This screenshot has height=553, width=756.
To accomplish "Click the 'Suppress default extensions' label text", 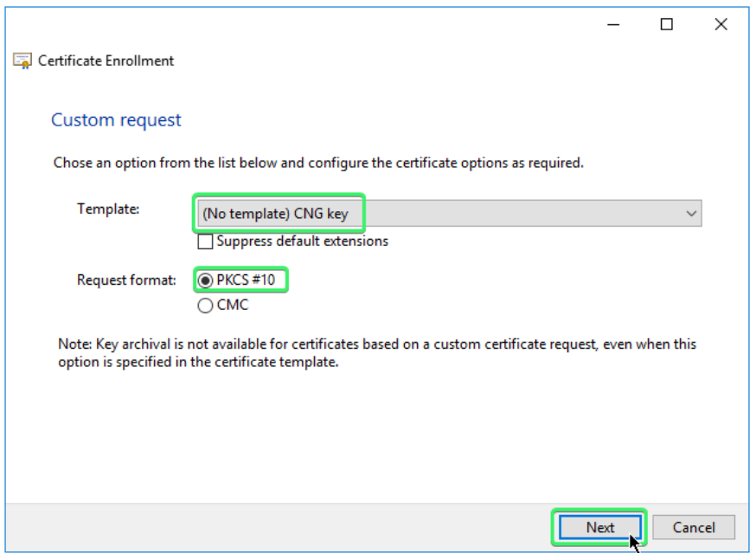I will coord(302,241).
